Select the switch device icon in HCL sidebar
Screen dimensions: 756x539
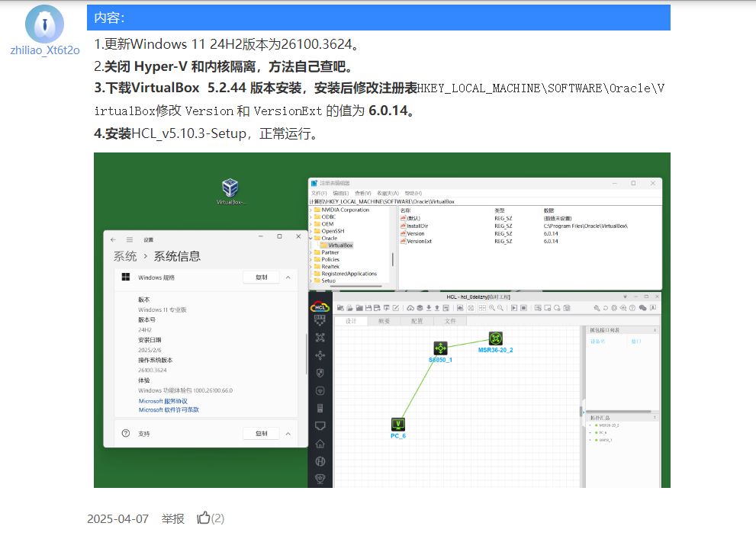320,355
